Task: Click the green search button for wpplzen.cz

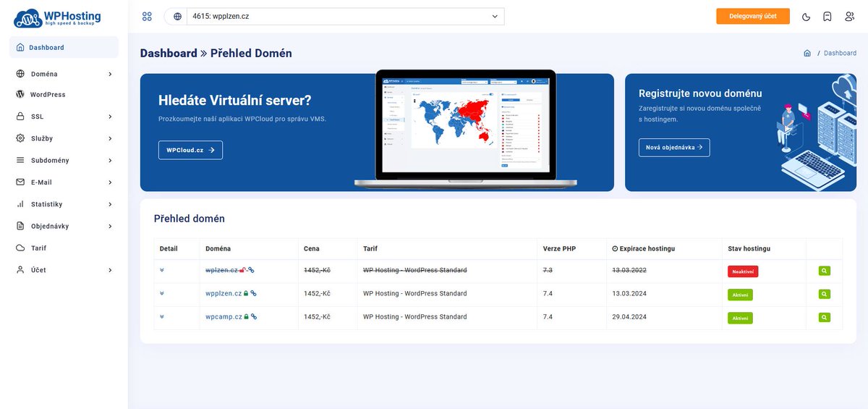Action: (x=825, y=294)
